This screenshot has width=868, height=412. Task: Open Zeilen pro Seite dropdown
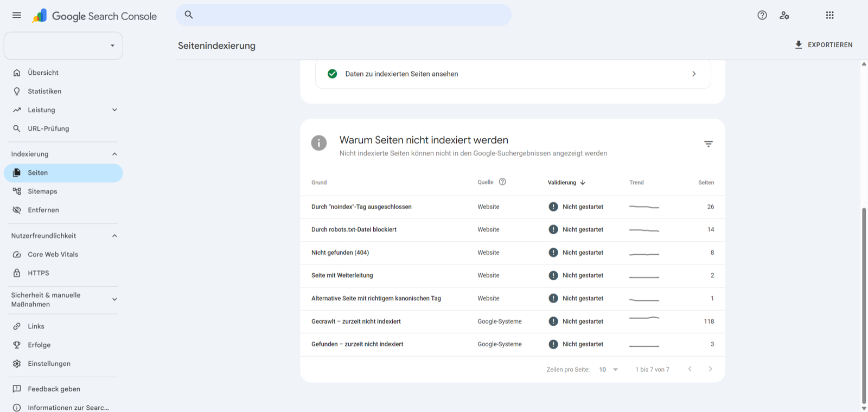click(609, 370)
